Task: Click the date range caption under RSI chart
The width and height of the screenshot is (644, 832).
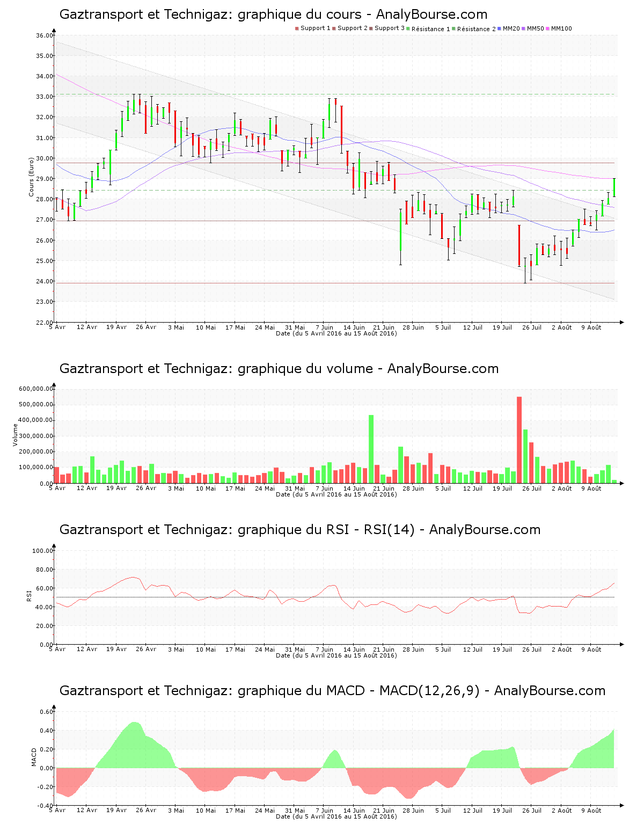Action: 336,655
